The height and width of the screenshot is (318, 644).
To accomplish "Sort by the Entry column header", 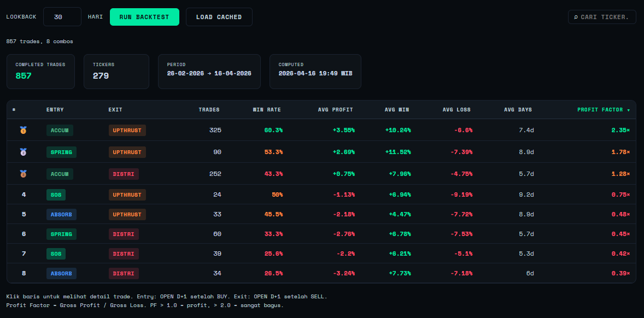I will click(55, 110).
